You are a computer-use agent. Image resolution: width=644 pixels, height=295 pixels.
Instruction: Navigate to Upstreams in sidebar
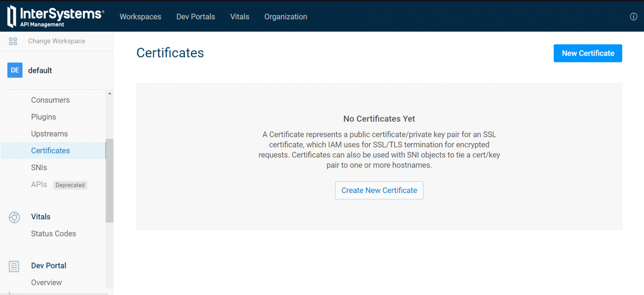(50, 134)
